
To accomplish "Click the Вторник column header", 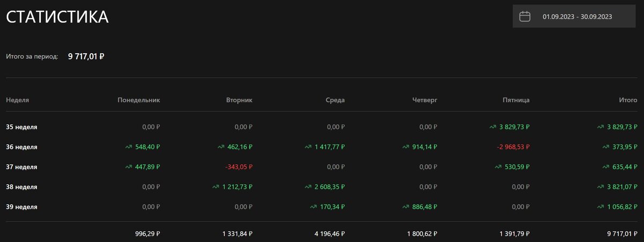I will coord(239,100).
